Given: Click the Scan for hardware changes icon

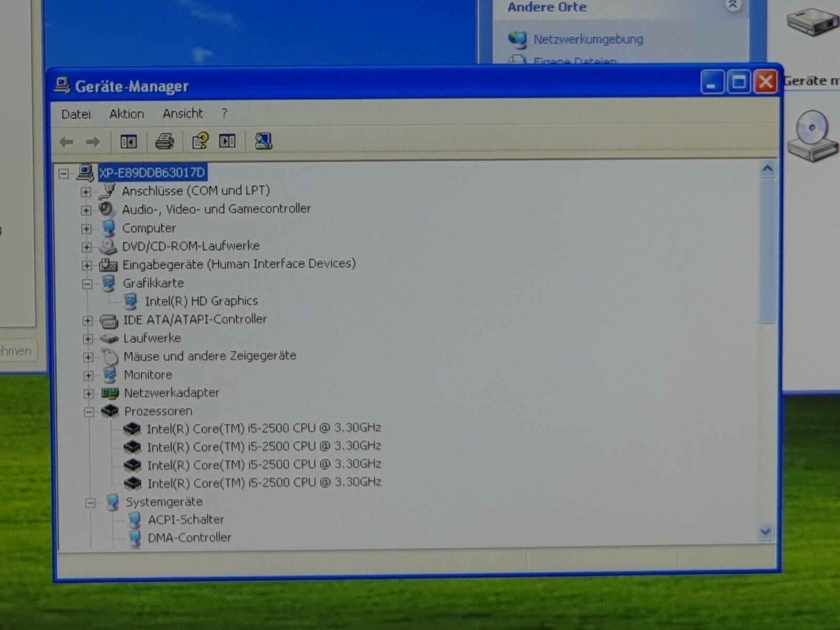Looking at the screenshot, I should 263,141.
